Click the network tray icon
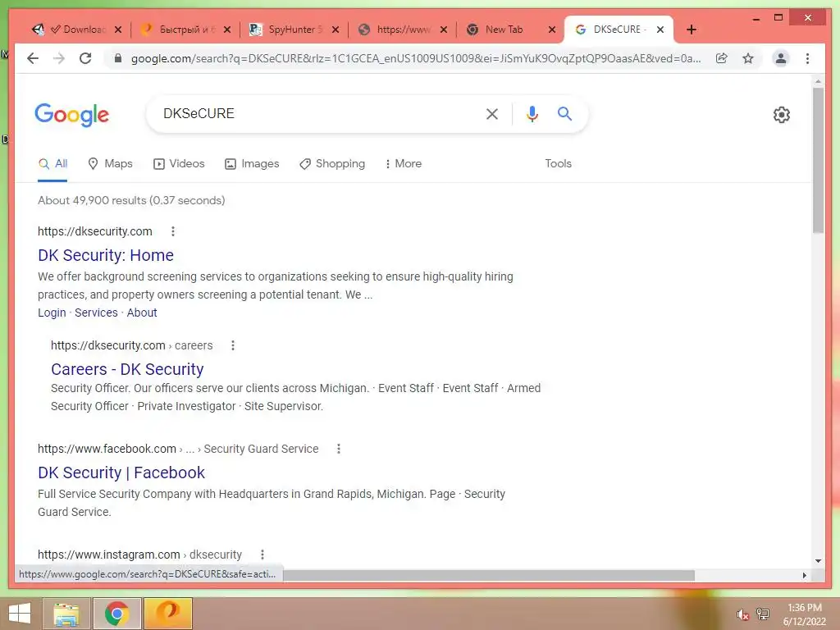The width and height of the screenshot is (840, 630). (763, 614)
